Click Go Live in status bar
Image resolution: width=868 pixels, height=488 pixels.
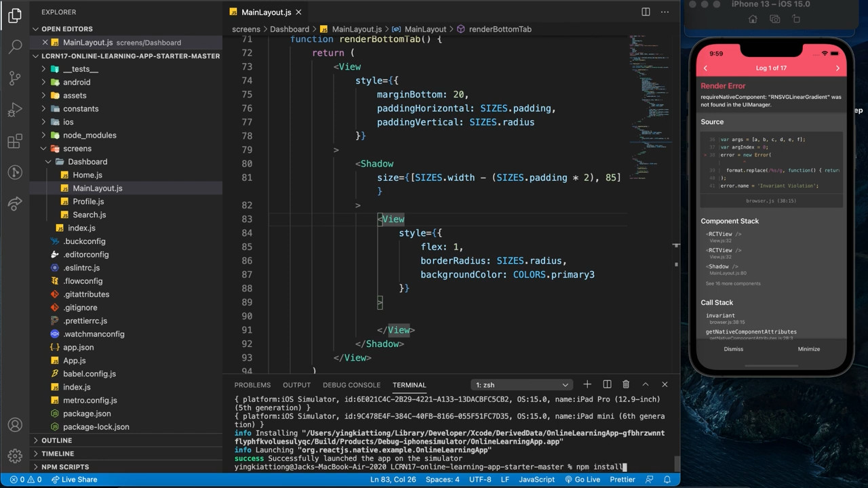(582, 479)
